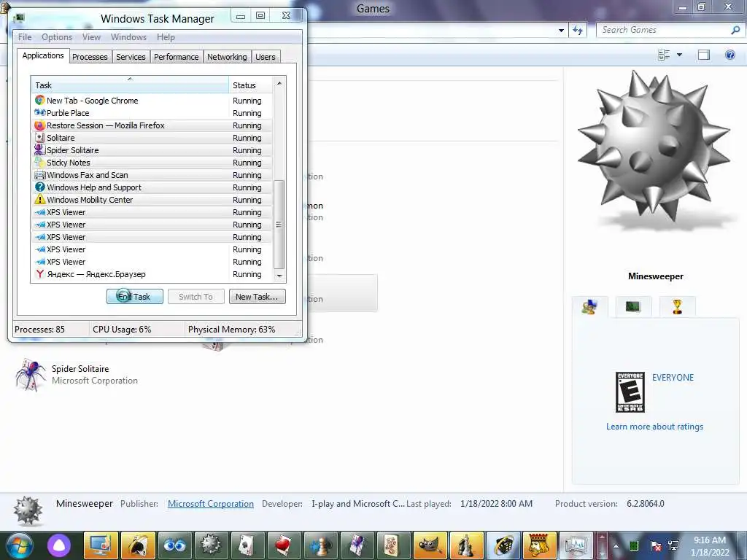Open File menu in Task Manager
Viewport: 747px width, 560px height.
coord(25,37)
